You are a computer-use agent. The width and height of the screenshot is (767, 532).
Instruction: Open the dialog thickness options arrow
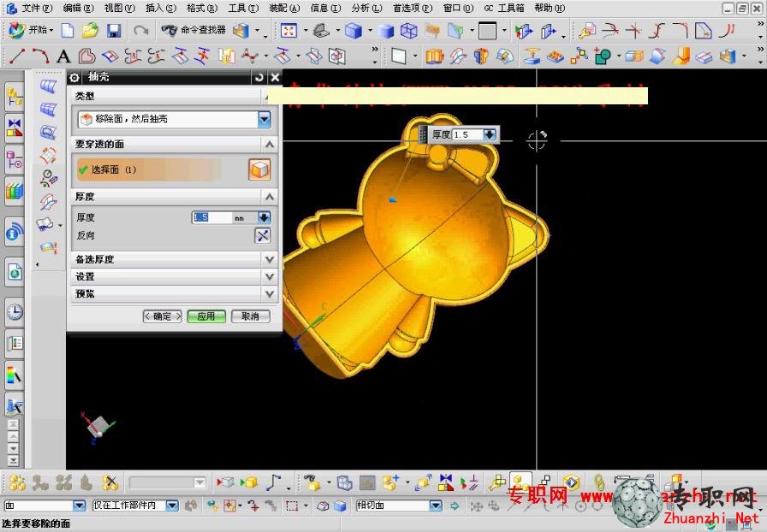[x=265, y=217]
